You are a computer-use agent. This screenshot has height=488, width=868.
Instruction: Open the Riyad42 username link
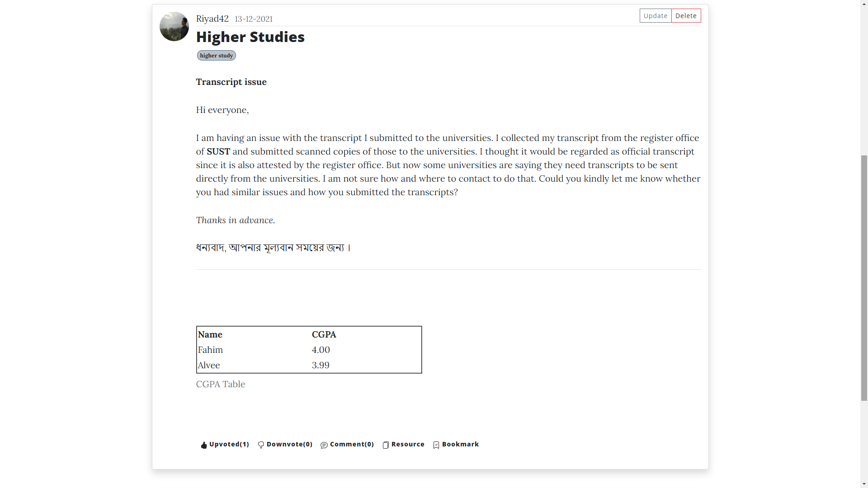click(x=212, y=19)
